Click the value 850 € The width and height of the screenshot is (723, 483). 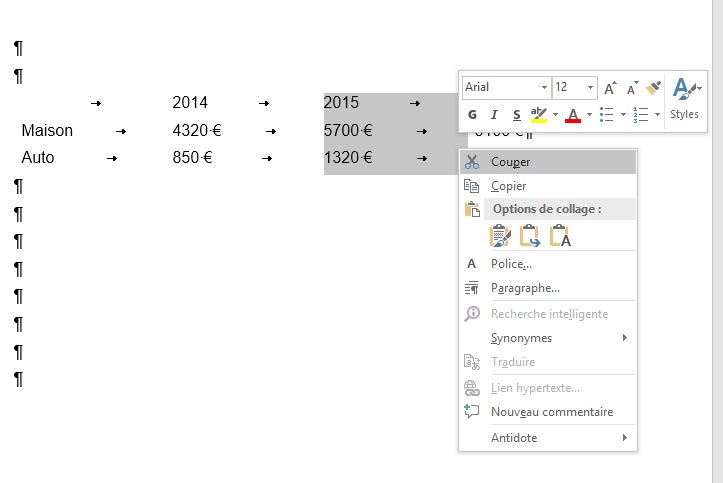pyautogui.click(x=192, y=158)
